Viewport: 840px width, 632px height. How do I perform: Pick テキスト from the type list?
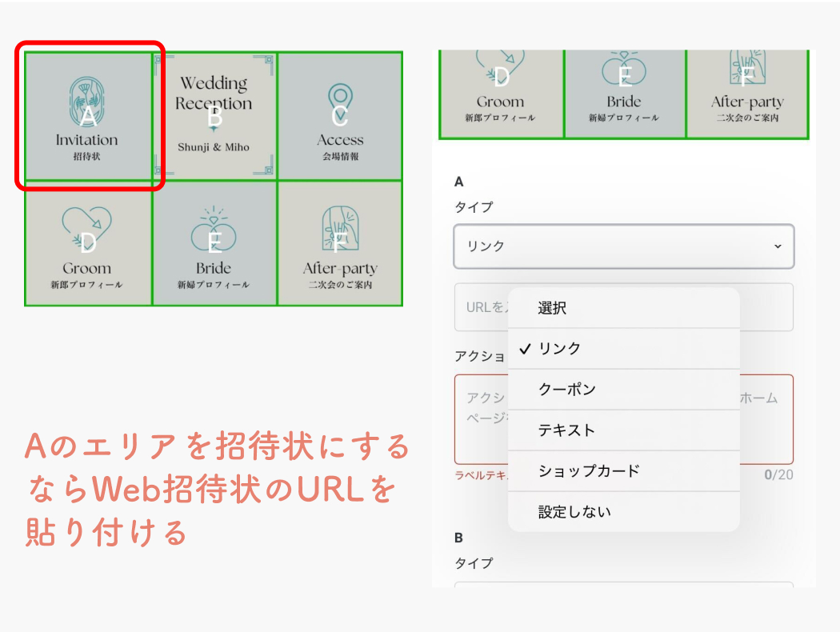tap(566, 430)
